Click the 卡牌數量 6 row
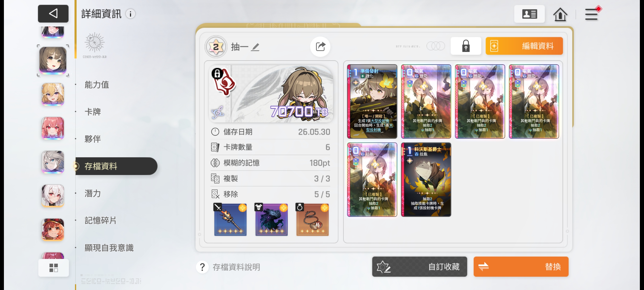The image size is (644, 290). click(x=270, y=147)
